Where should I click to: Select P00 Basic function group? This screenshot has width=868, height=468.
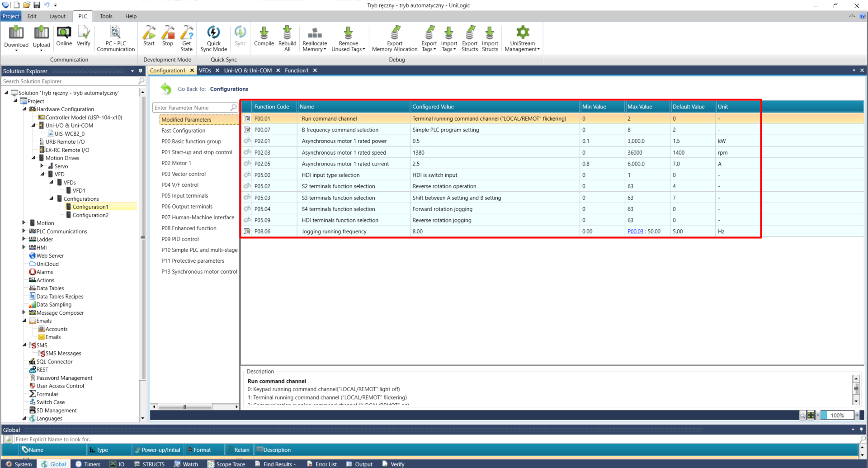[x=191, y=142]
